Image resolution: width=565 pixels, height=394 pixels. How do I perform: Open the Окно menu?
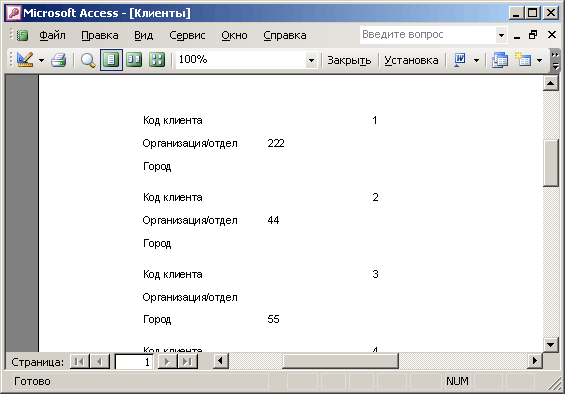[x=234, y=35]
